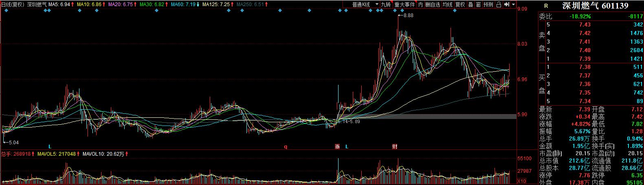Click the 重大事件 events button
Viewport: 644px width, 185px height.
coord(404,4)
